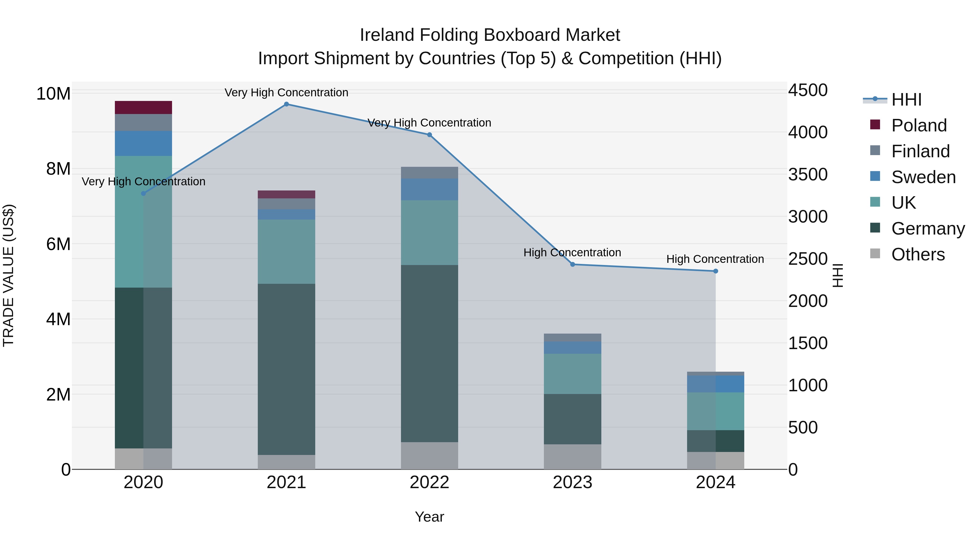Click the 'Very High Concentration' label above 2021

[x=286, y=93]
